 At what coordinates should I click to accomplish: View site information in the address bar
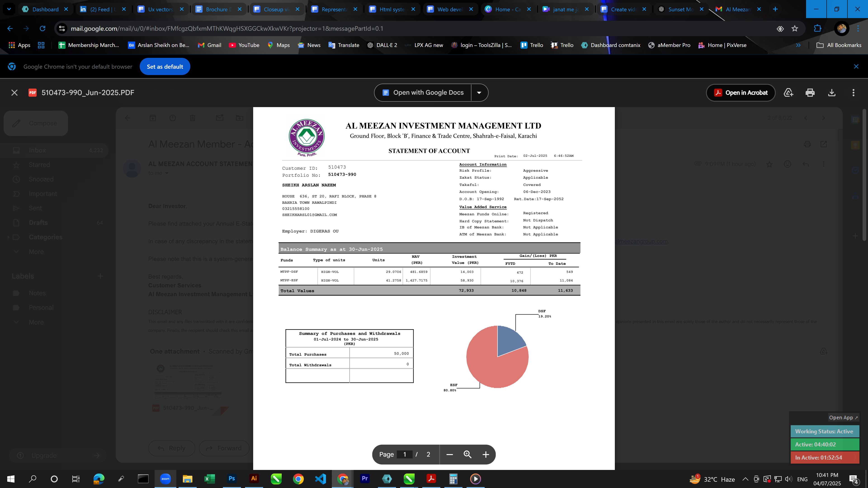[62, 29]
